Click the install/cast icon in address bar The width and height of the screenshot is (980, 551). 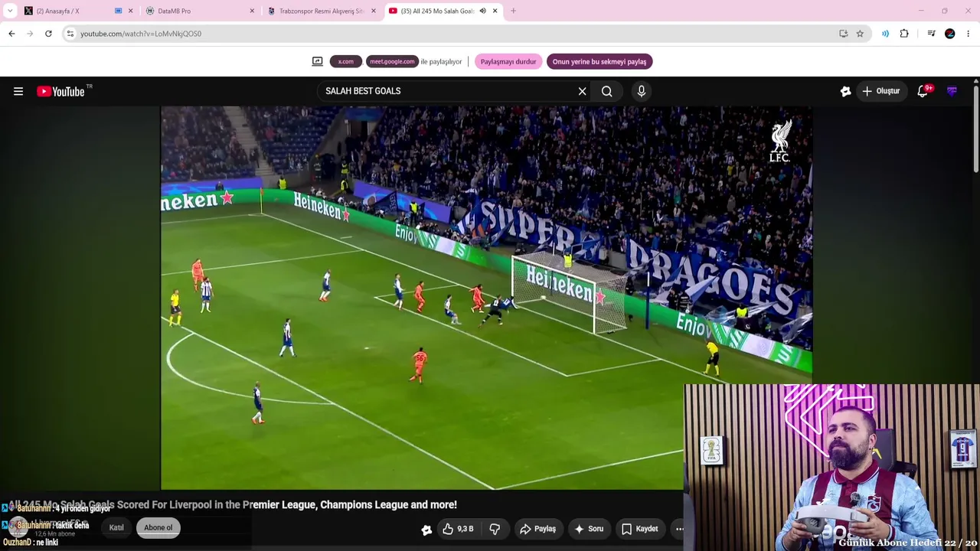[843, 34]
